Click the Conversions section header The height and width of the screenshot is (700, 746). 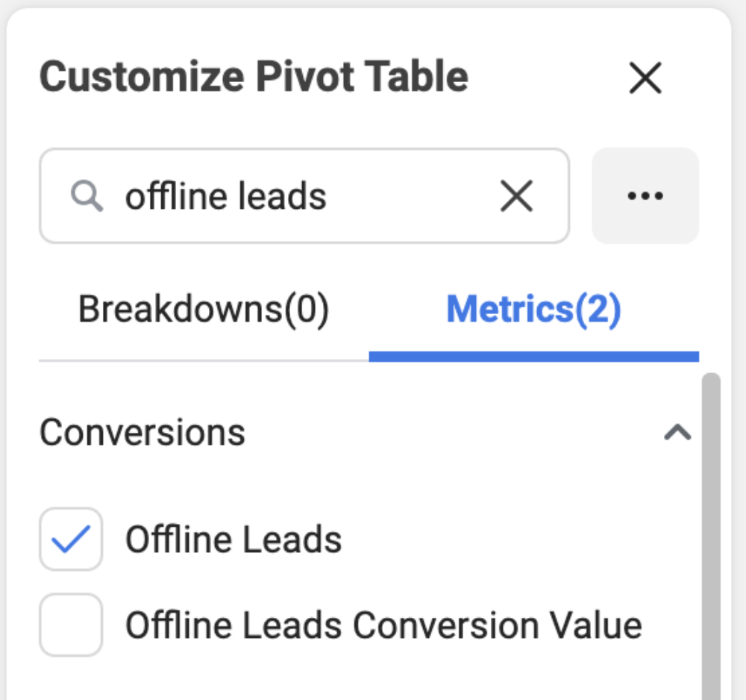[366, 433]
